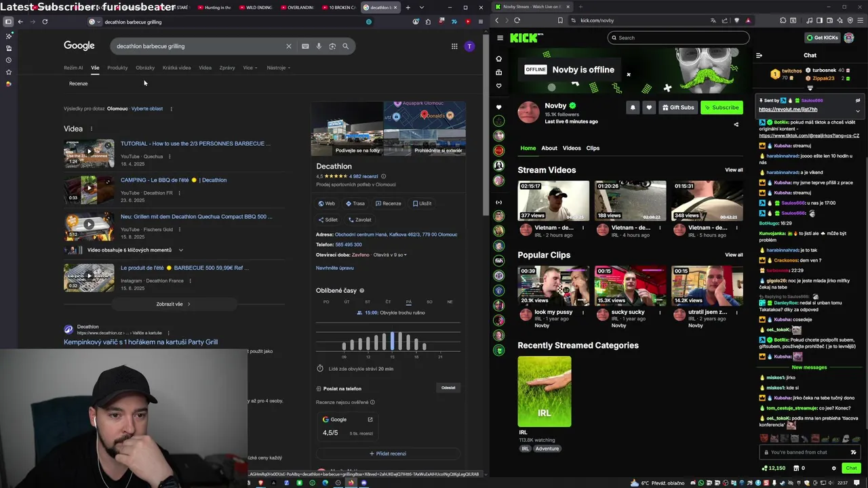Open the Videos tab on Novby's channel
The height and width of the screenshot is (488, 868).
point(572,148)
